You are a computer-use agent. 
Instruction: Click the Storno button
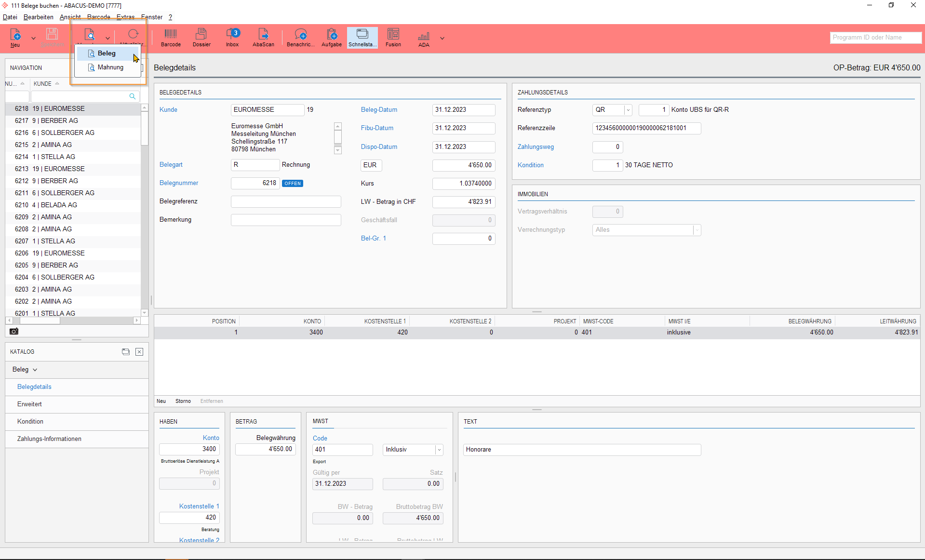coord(183,401)
